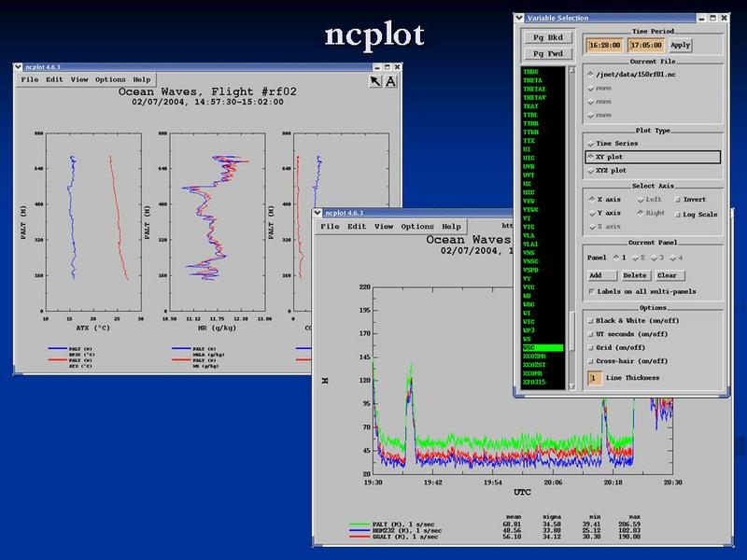Apply the selected time period
747x560 pixels.
680,45
